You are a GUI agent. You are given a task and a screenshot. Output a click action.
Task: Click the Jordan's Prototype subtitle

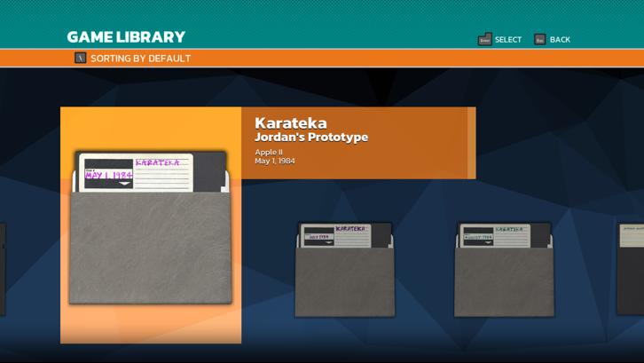[x=310, y=137]
